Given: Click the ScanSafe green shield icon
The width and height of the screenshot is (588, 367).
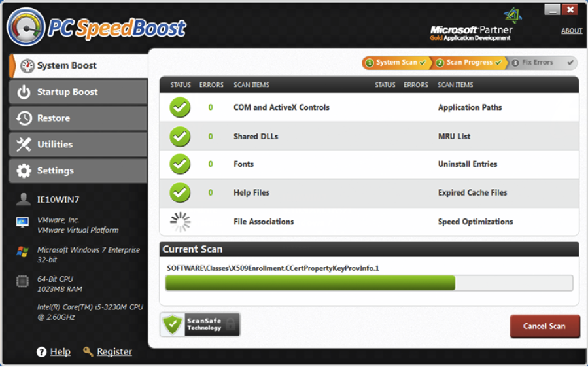Looking at the screenshot, I should tap(173, 324).
